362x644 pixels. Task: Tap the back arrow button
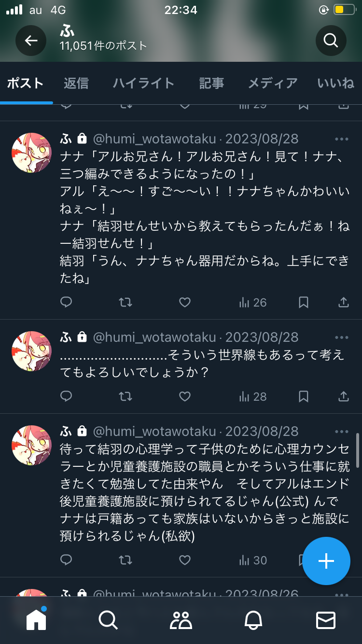31,41
